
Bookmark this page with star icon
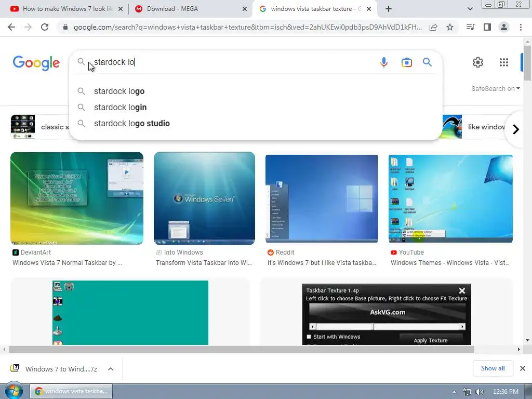point(450,27)
